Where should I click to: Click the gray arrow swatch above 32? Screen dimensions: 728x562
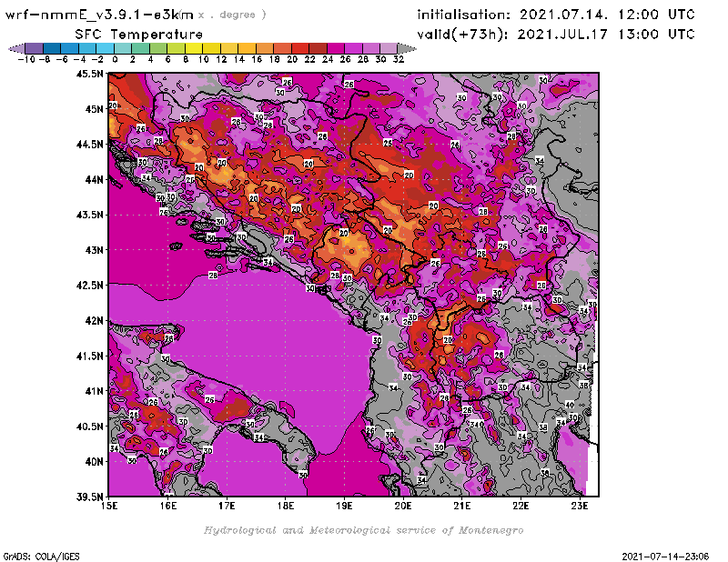(x=407, y=48)
